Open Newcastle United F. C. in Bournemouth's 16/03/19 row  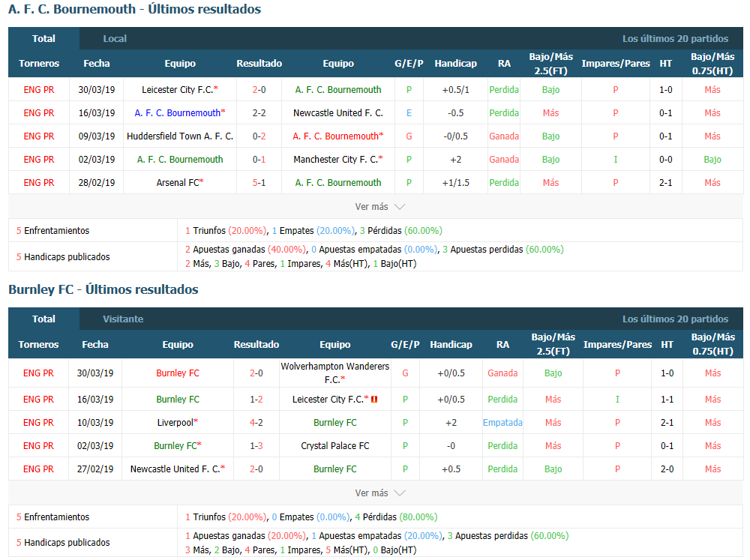pos(338,113)
